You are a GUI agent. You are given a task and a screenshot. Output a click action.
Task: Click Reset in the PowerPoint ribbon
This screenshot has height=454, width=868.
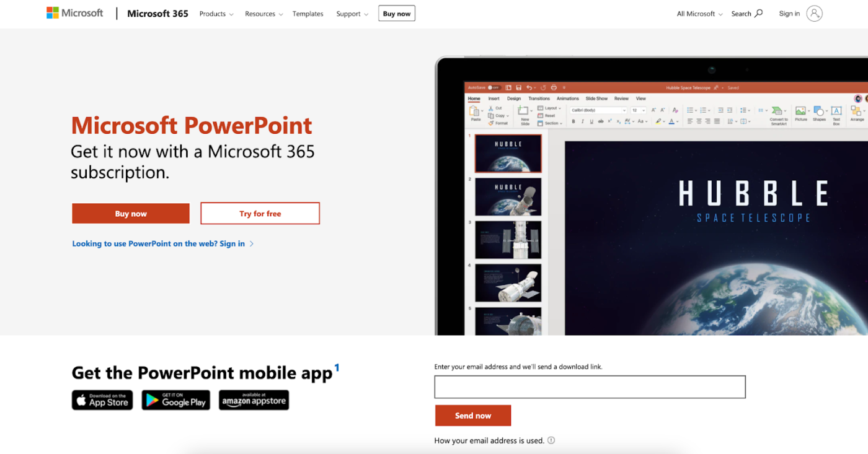pos(546,116)
